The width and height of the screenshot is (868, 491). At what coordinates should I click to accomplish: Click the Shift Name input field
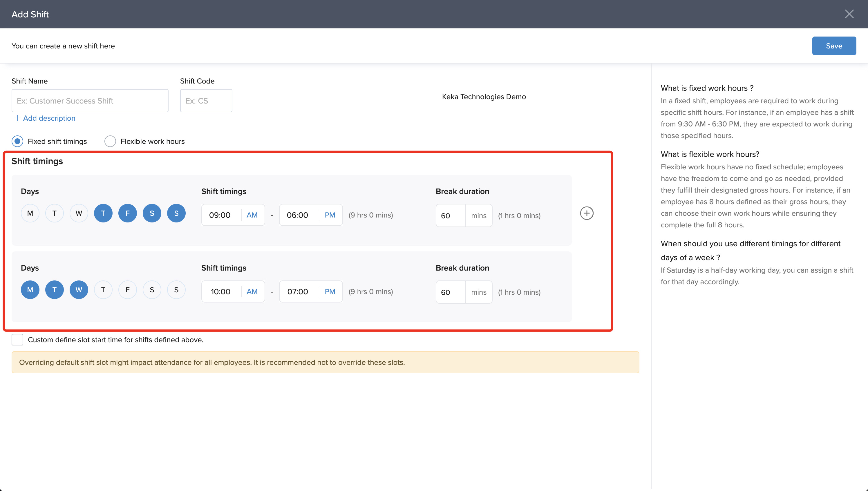[90, 101]
